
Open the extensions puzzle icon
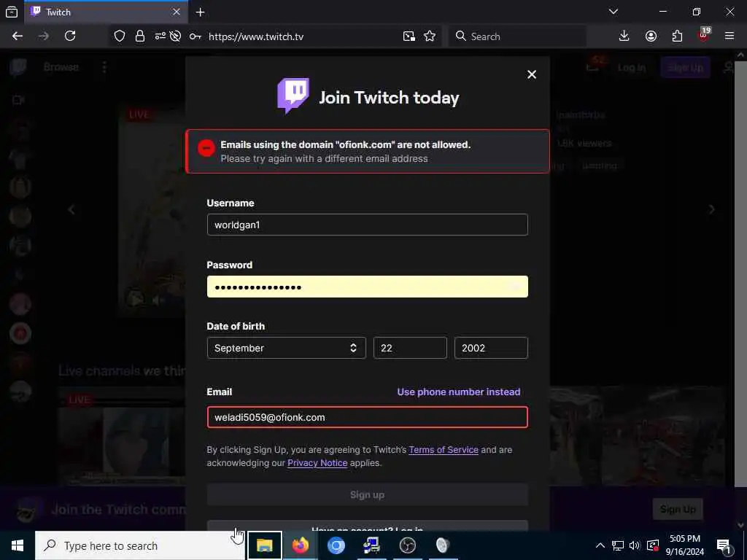point(677,36)
